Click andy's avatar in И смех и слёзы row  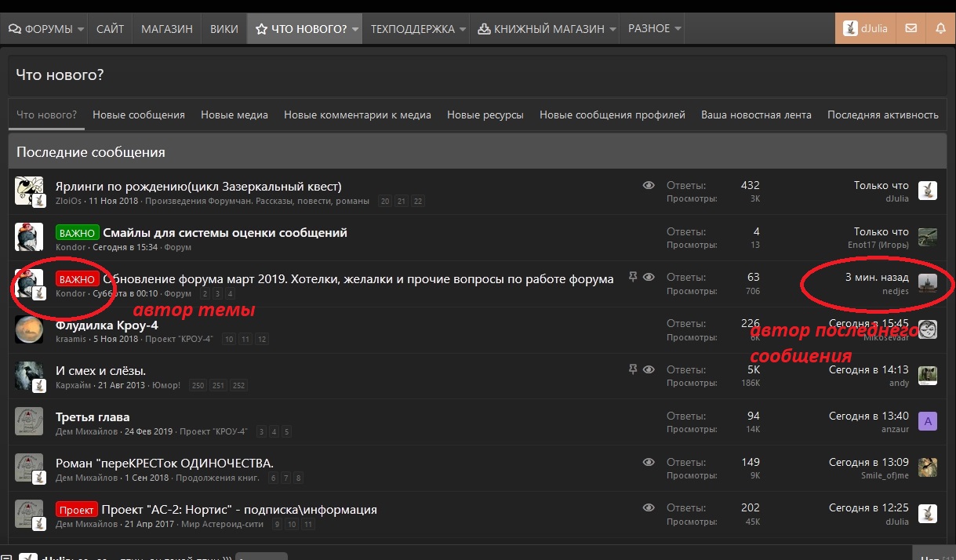pyautogui.click(x=927, y=376)
